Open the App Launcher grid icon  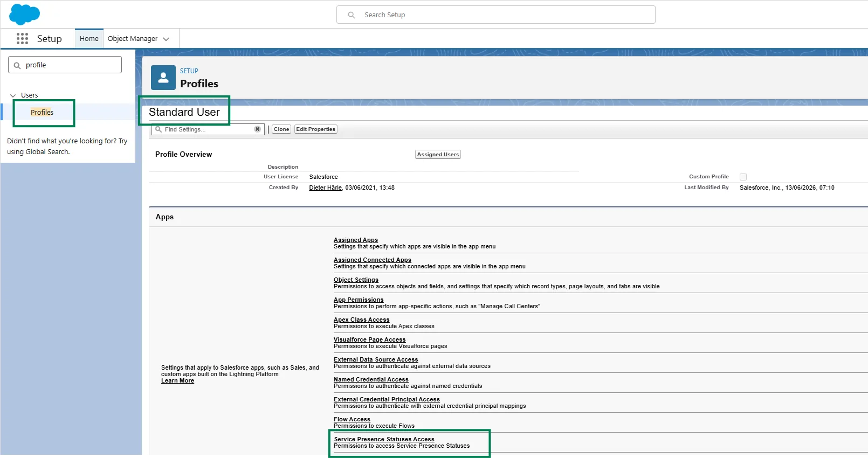point(22,38)
